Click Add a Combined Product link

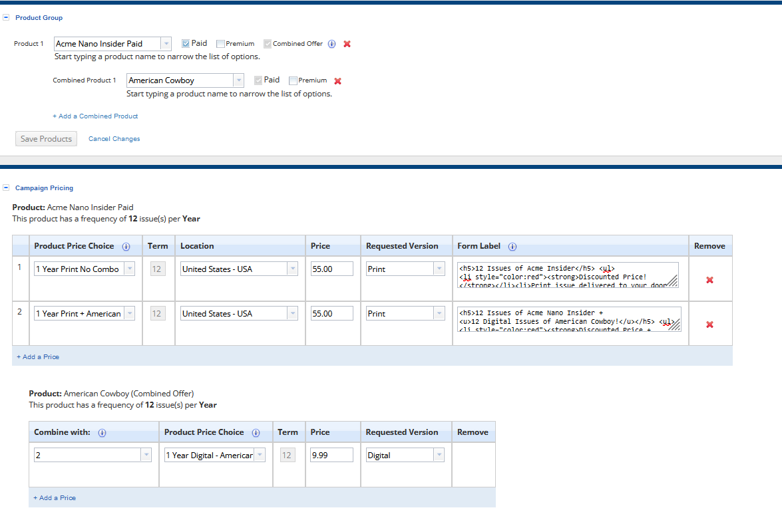coord(95,116)
